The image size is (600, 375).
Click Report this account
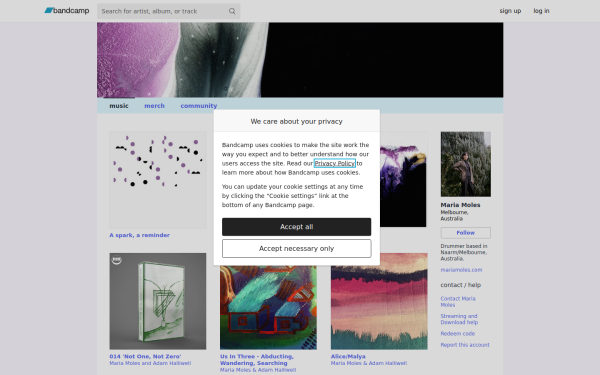click(465, 345)
